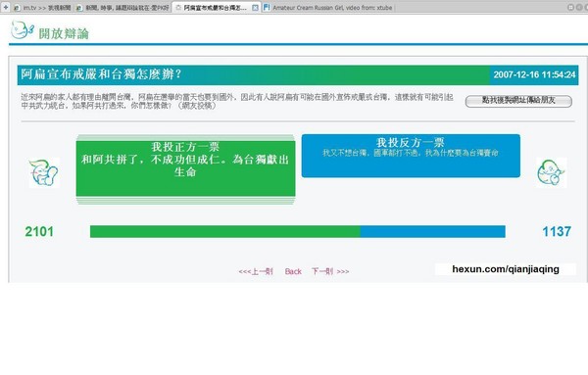Click the green portion of the vote bar

[225, 231]
